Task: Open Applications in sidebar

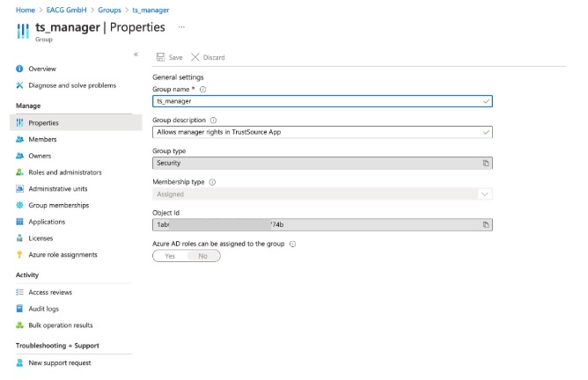Action: point(47,222)
